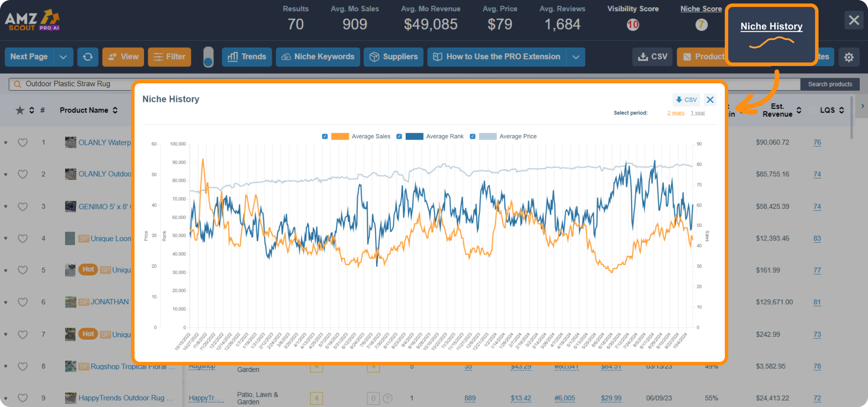Select the refresh results icon
The width and height of the screenshot is (868, 407).
pos(88,56)
